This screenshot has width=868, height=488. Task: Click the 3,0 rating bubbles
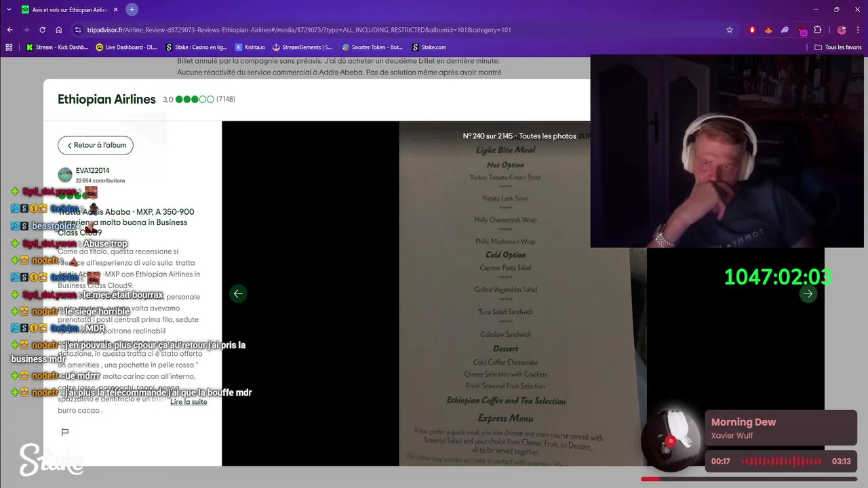click(x=195, y=100)
